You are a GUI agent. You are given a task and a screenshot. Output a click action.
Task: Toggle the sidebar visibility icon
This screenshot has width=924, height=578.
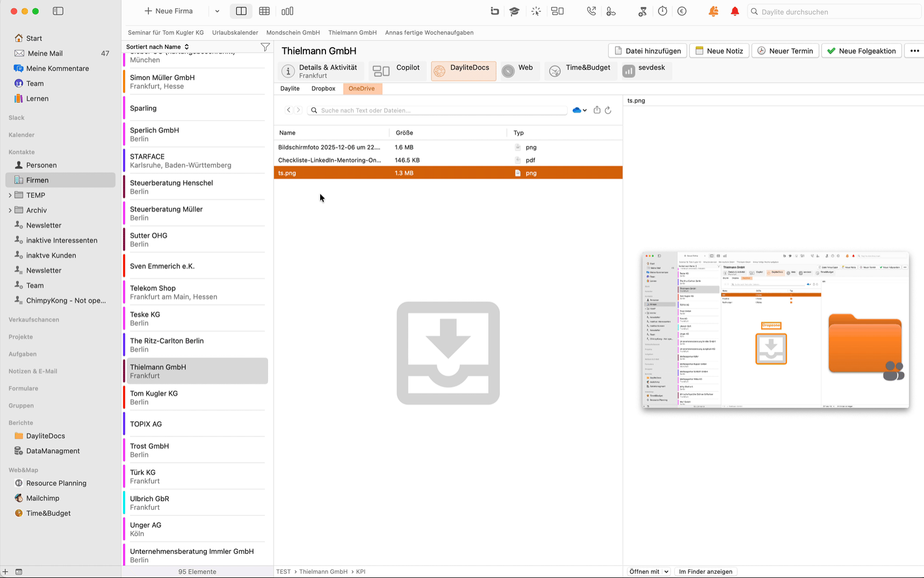tap(58, 11)
